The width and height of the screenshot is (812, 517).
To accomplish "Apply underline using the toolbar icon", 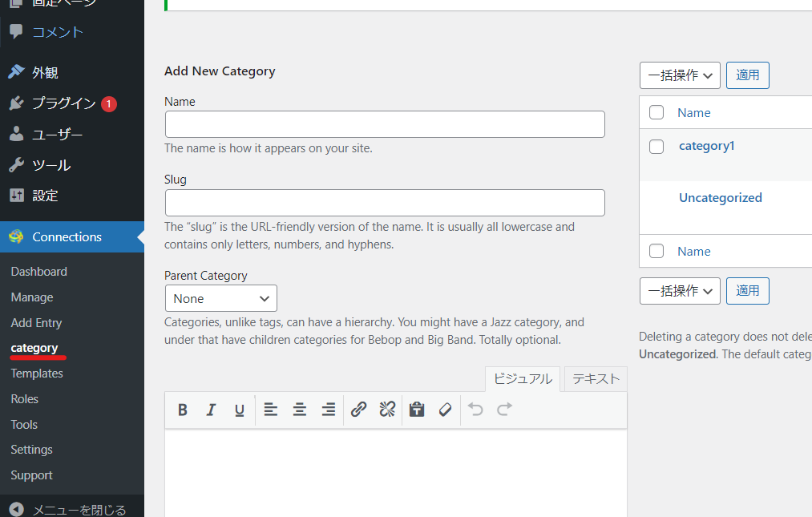I will [x=239, y=410].
